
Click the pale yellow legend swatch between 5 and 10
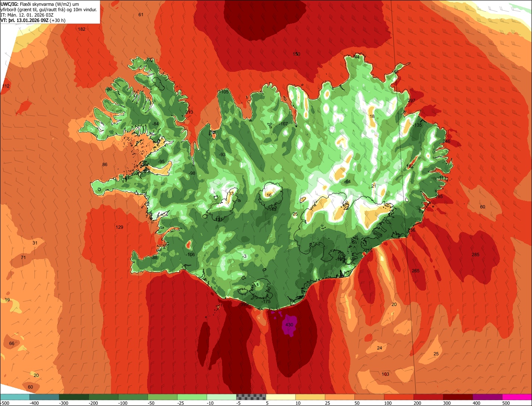281,397
